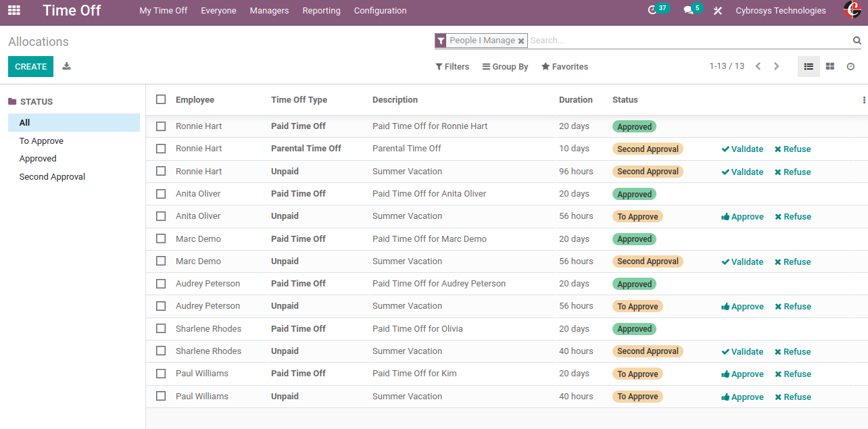Refuse Anita Oliver's Unpaid Summer Vacation
Image resolution: width=868 pixels, height=429 pixels.
click(x=792, y=217)
